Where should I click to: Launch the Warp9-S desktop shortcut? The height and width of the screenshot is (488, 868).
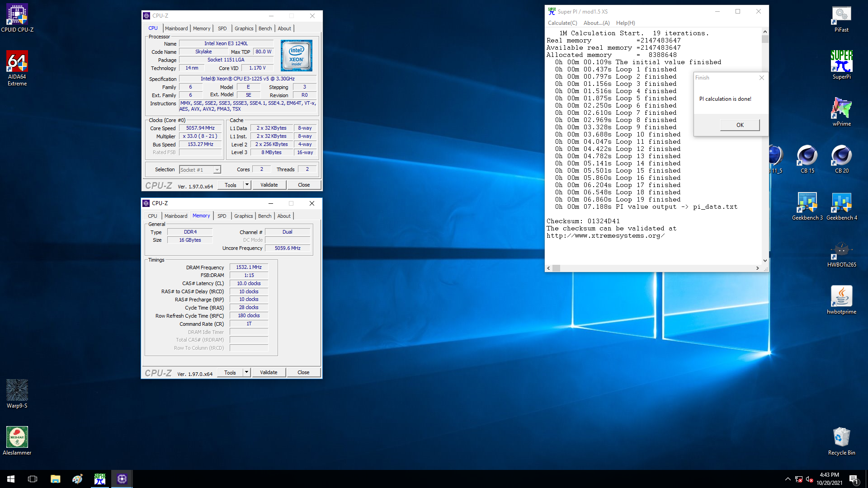pos(17,394)
